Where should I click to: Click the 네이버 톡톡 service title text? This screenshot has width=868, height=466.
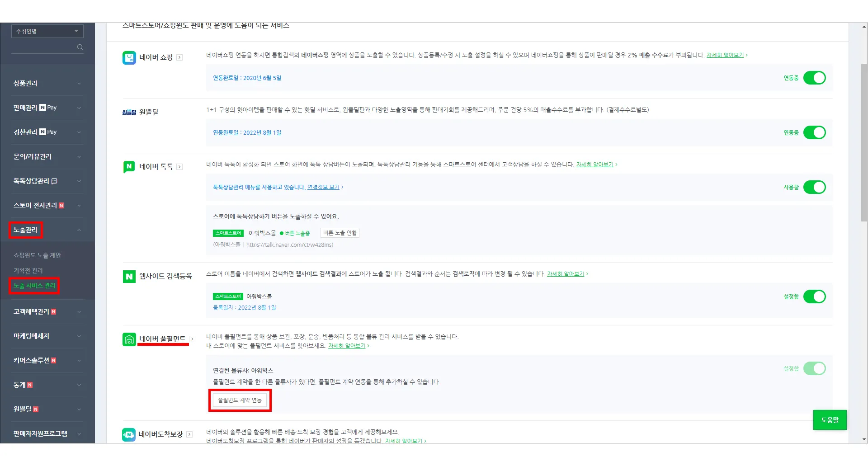156,167
